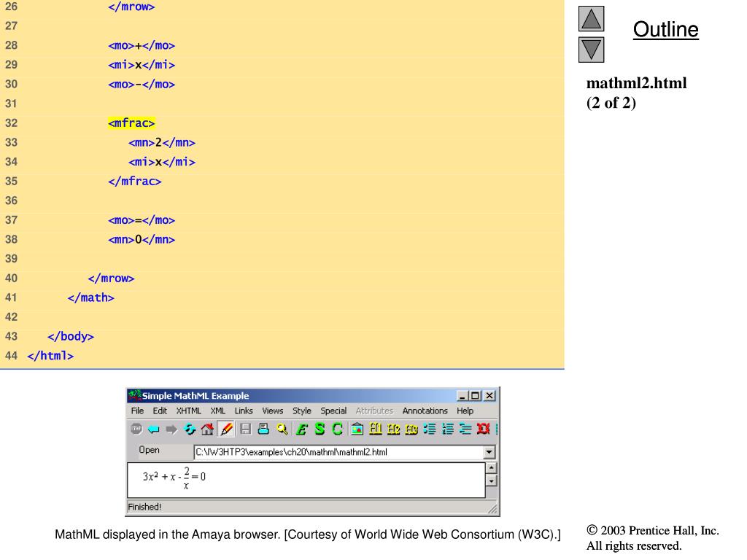Apply Heading 2 with the H2 icon
The image size is (747, 560).
[393, 429]
